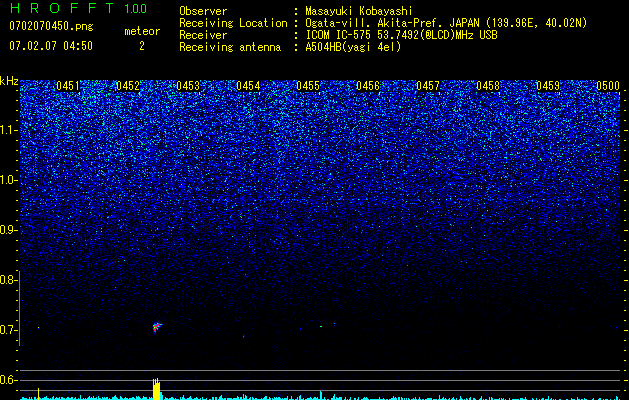Viewport: 629px width, 400px height.
Task: Click the 0.8 kHz axis label
Action: pyautogui.click(x=8, y=280)
